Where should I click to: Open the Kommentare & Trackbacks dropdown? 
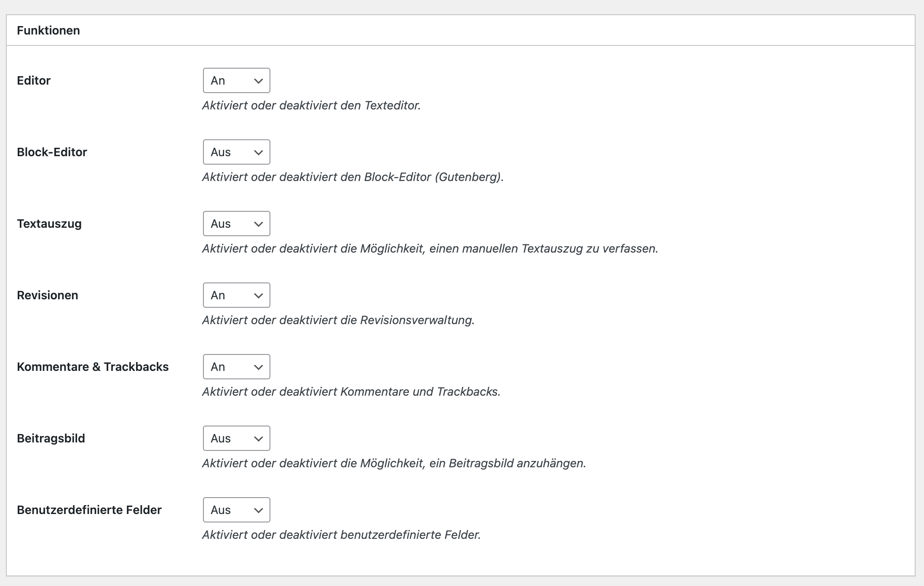click(236, 367)
